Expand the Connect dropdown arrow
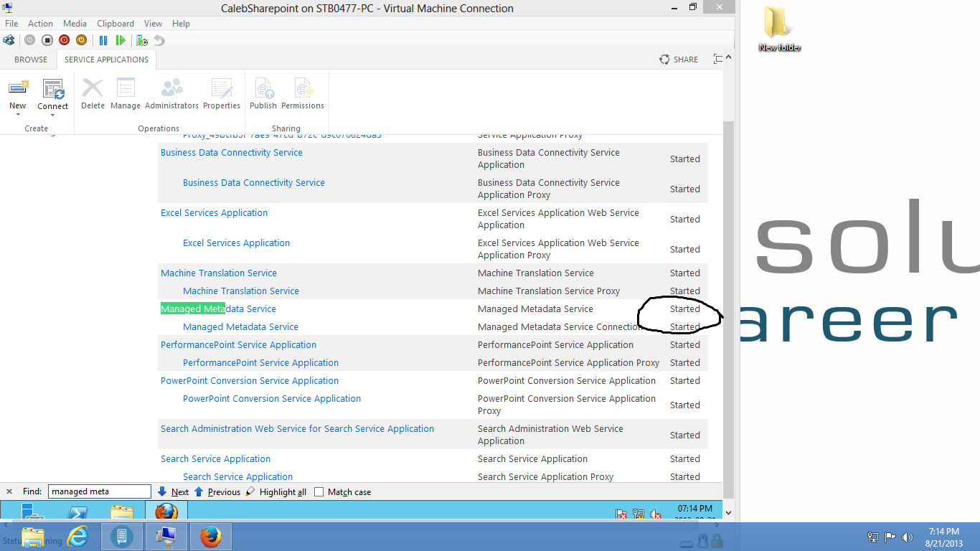 53,116
